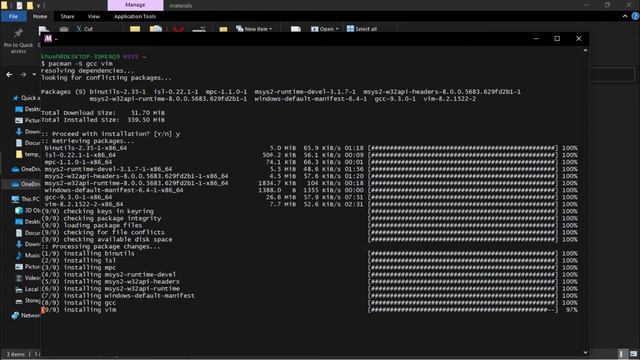Click '3 items' in Explorer status bar
Screen dimensions: 640x360
point(16,354)
